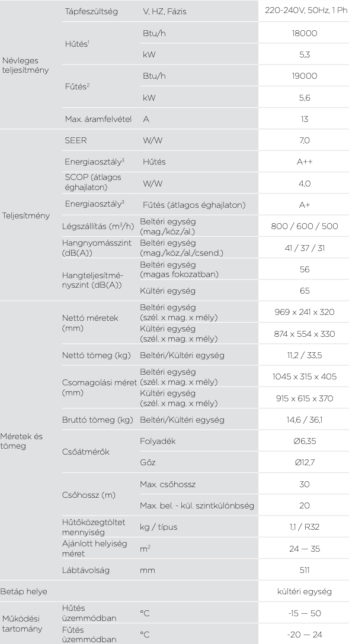
Task: Select the heating range -20 — 24
Action: point(305,635)
